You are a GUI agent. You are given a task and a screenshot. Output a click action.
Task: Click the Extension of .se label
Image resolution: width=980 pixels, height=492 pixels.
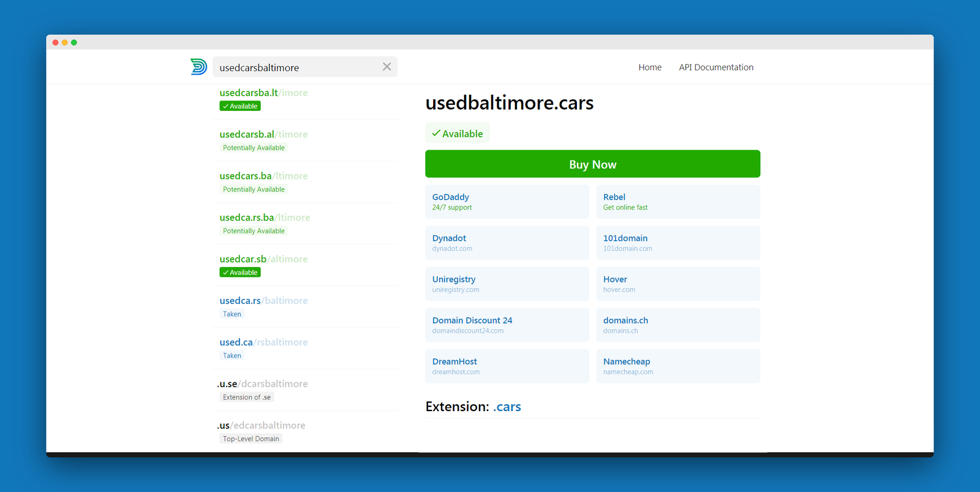click(x=247, y=398)
